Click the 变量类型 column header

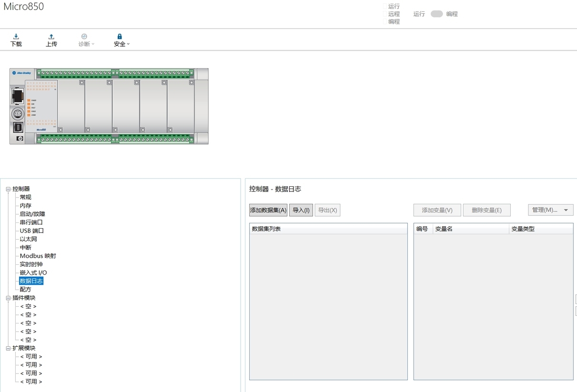[541, 229]
